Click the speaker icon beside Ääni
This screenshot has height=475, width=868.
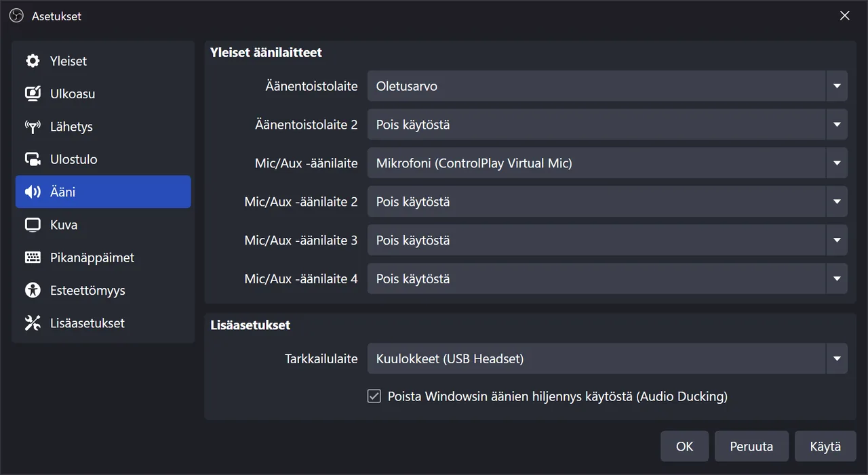[33, 192]
